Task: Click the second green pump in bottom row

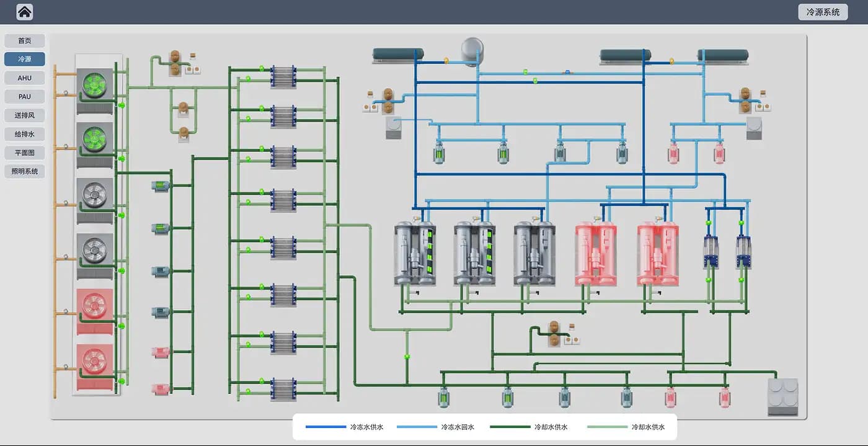Action: (507, 397)
